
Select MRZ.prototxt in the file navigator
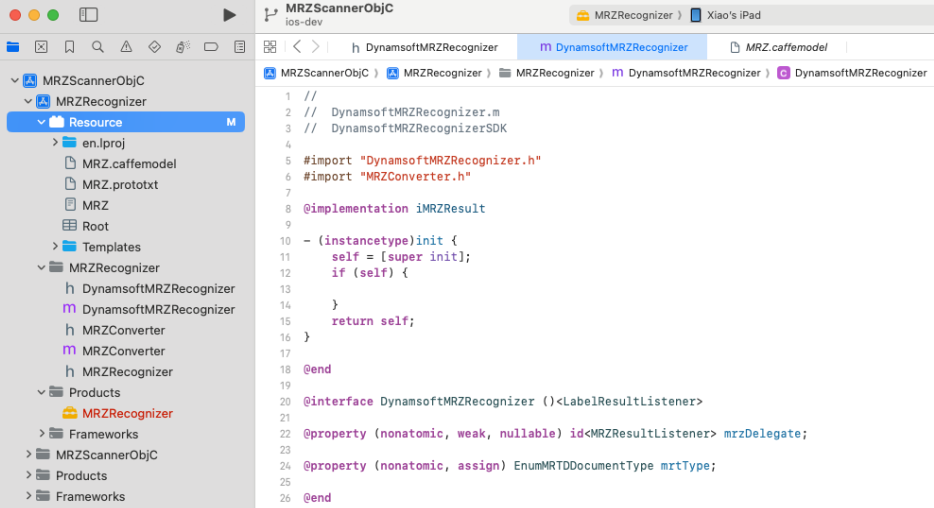tap(120, 185)
